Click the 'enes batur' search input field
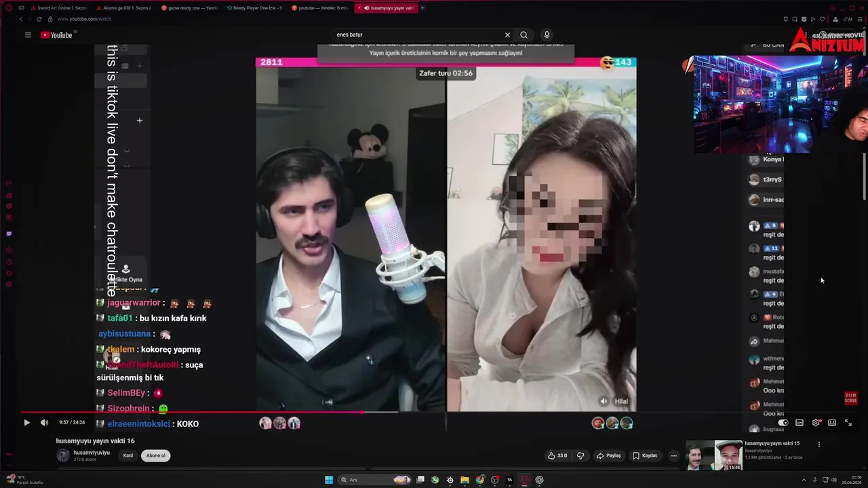Viewport: 868px width, 488px height. click(417, 35)
